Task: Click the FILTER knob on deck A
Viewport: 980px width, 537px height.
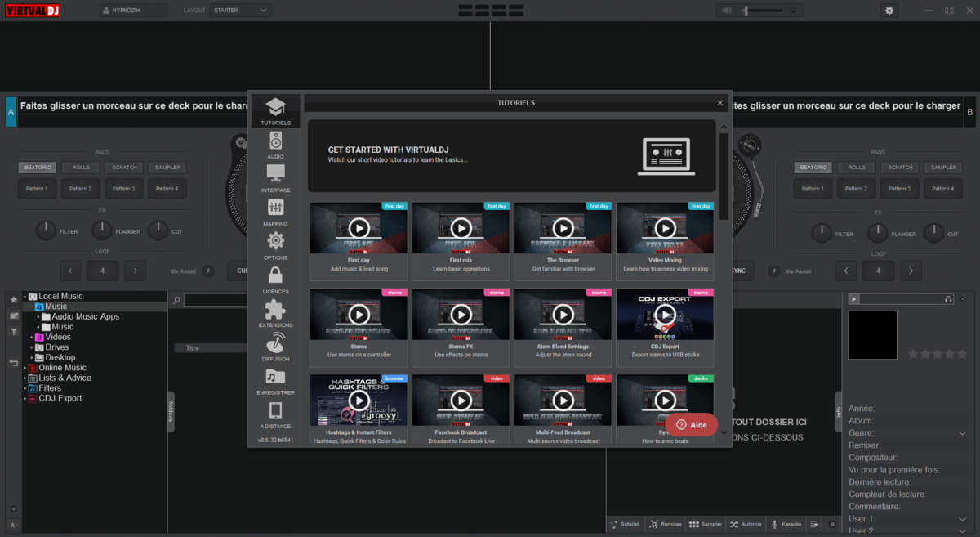Action: coord(47,231)
